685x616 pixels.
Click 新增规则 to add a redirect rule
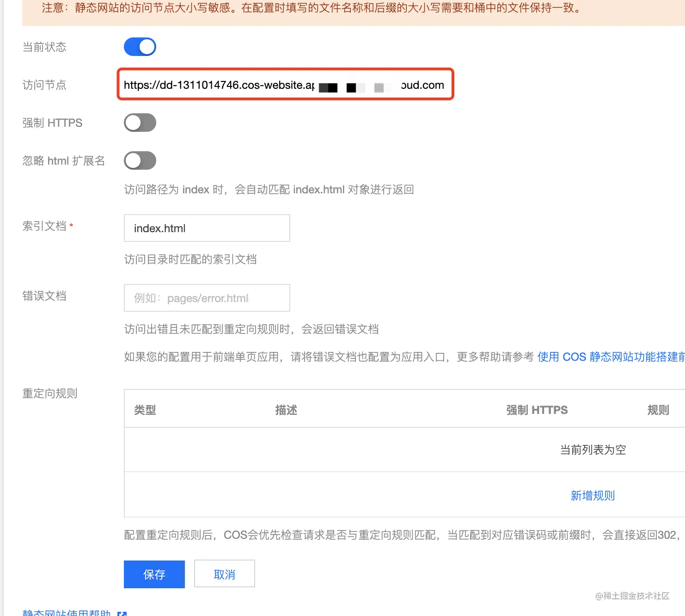pyautogui.click(x=593, y=496)
